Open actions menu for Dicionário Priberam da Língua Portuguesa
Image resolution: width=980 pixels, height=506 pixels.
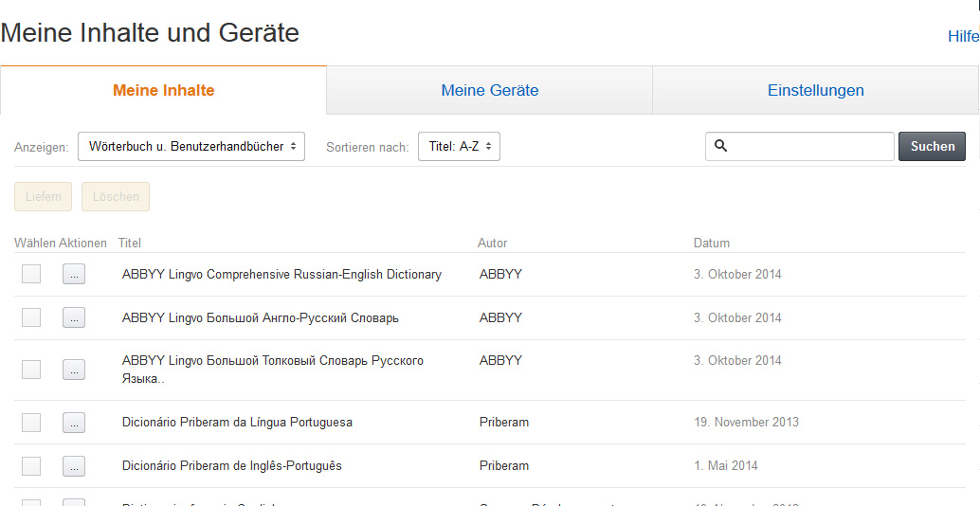click(74, 423)
